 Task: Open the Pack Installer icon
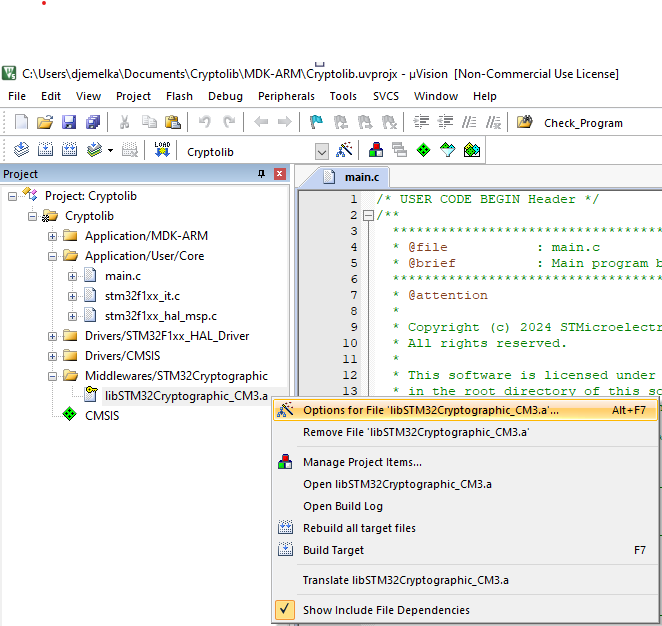[472, 149]
